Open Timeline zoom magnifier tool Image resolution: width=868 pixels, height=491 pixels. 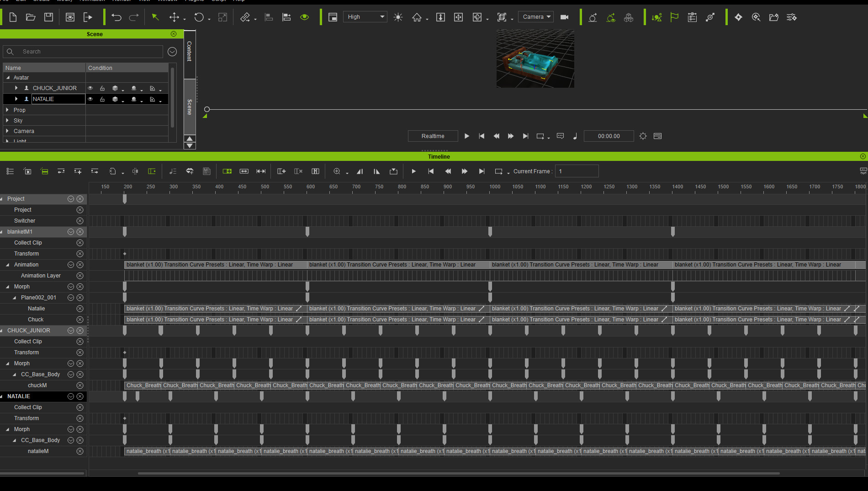(337, 171)
